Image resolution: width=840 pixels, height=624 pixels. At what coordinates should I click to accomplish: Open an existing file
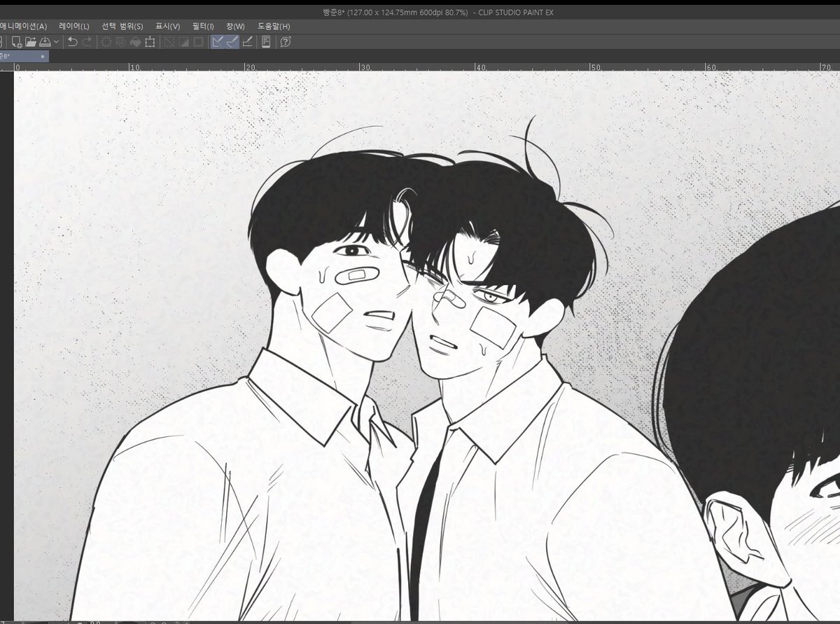pos(31,42)
